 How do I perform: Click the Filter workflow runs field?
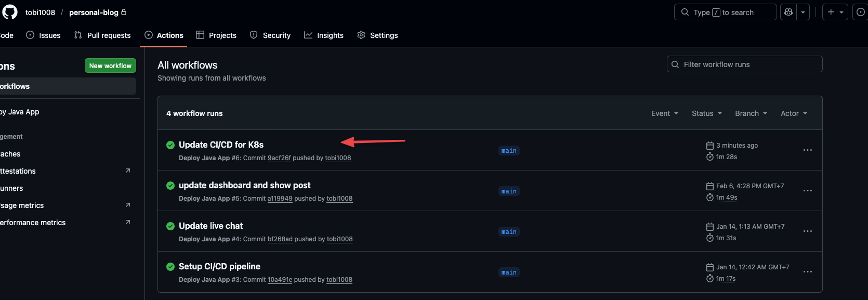coord(744,64)
